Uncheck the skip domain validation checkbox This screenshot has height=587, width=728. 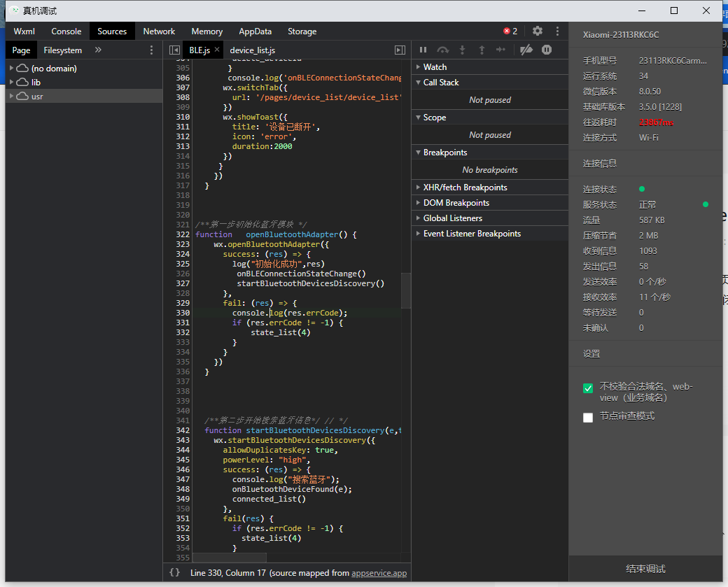tap(588, 388)
